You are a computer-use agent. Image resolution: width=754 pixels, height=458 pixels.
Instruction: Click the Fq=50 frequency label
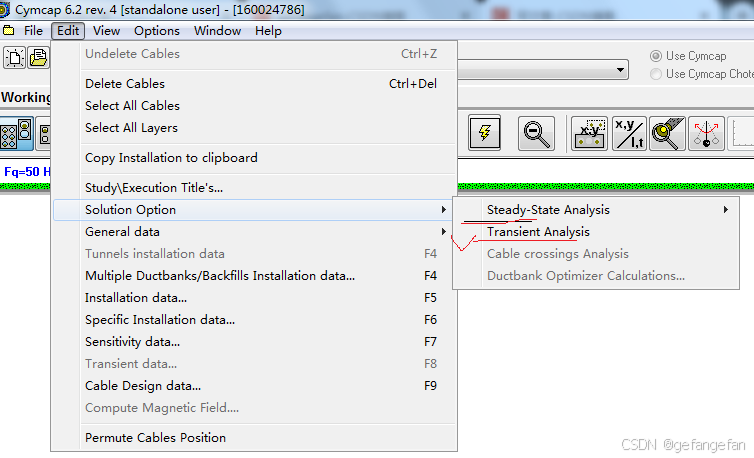pyautogui.click(x=27, y=172)
